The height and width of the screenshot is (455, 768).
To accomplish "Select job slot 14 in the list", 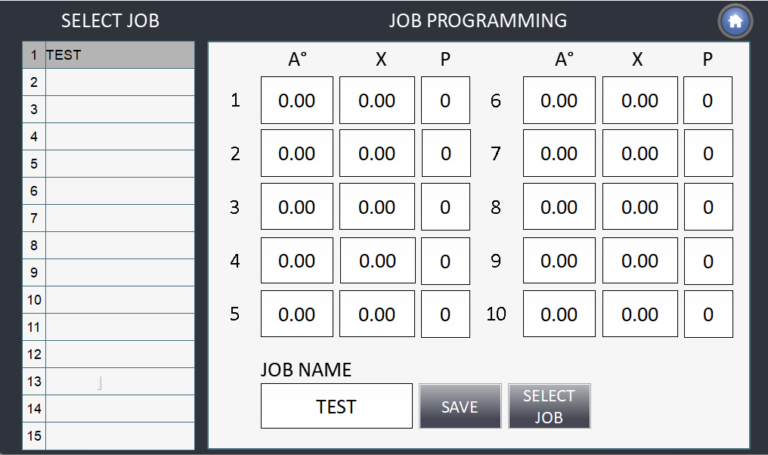I will [108, 408].
